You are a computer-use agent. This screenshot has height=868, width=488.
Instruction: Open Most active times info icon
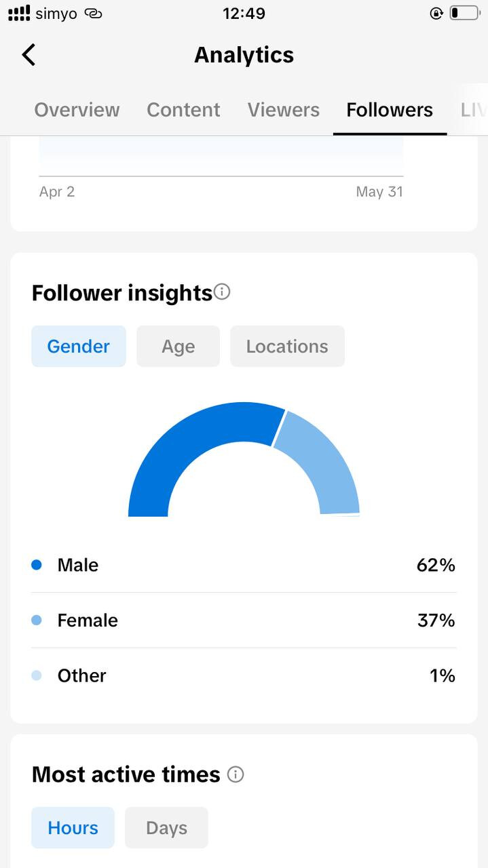(x=236, y=774)
